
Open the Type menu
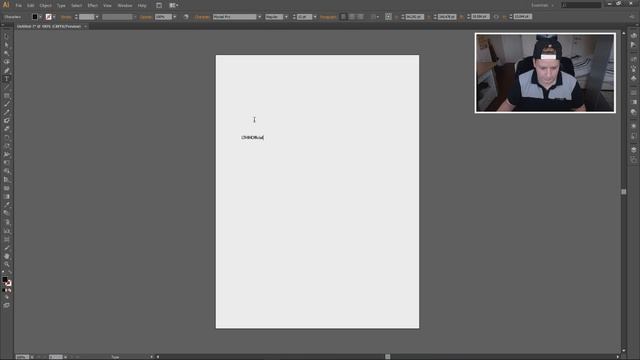[61, 6]
